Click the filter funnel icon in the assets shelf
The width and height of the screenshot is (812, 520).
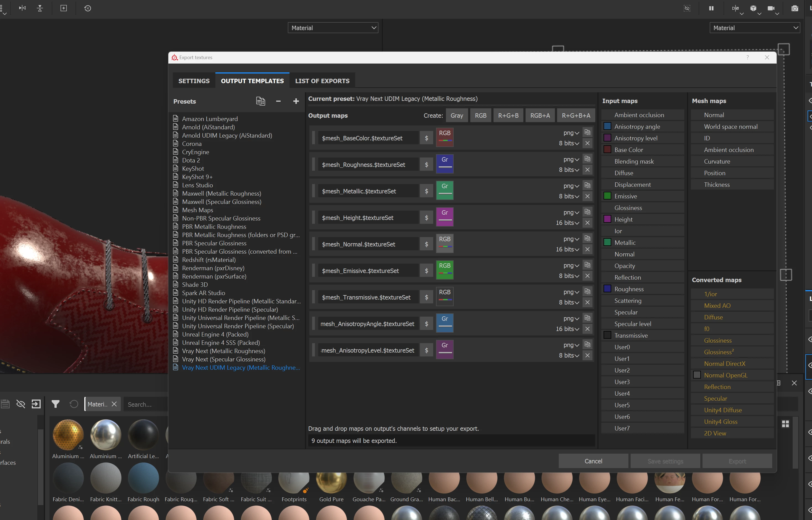[55, 404]
